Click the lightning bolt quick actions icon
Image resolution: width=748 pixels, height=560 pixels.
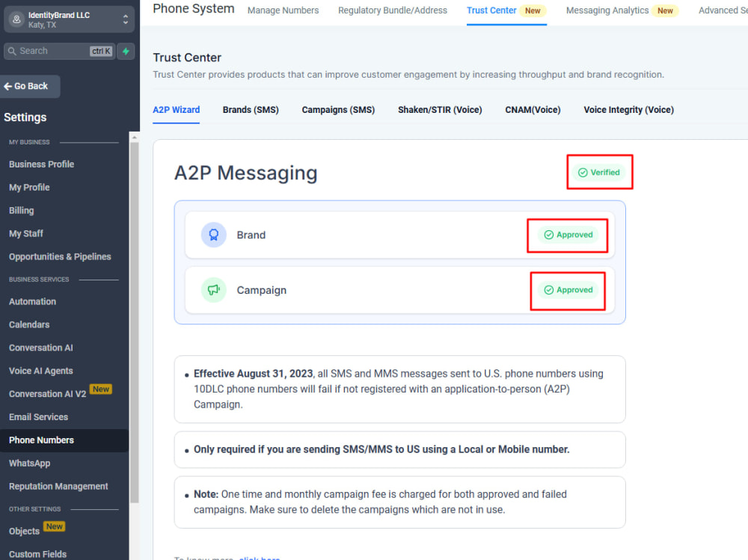pyautogui.click(x=126, y=51)
